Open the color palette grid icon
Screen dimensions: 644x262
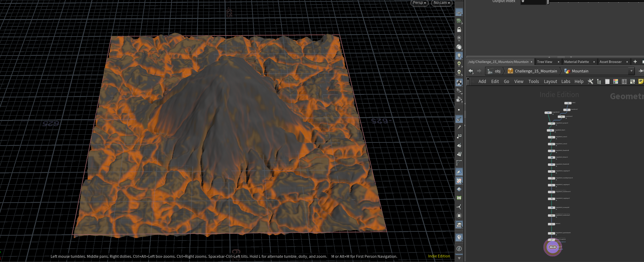coord(616,82)
